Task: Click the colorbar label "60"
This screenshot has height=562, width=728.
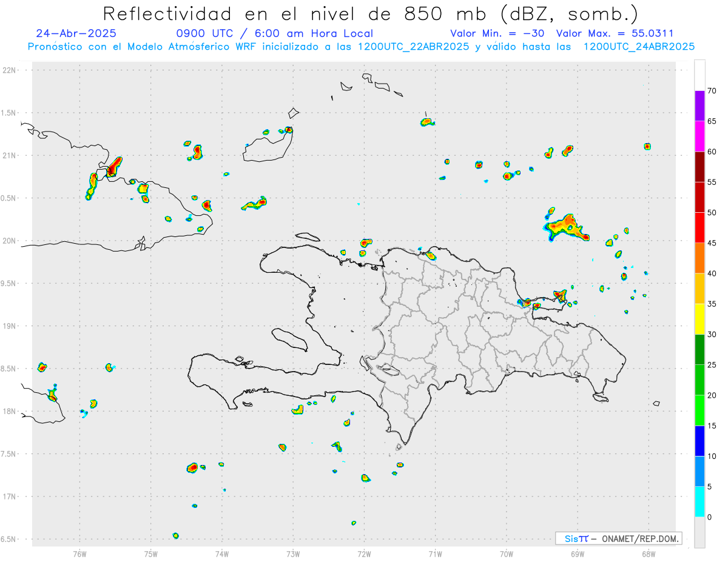Action: point(712,152)
